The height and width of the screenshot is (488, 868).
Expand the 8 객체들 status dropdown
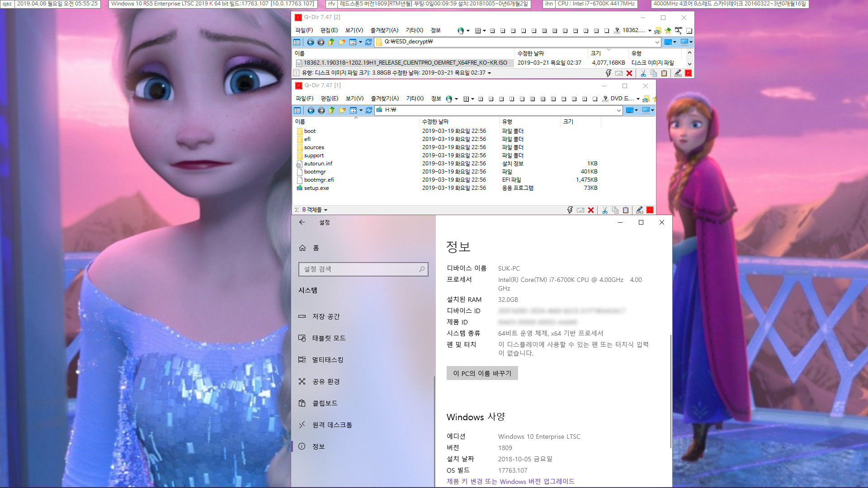[x=325, y=210]
